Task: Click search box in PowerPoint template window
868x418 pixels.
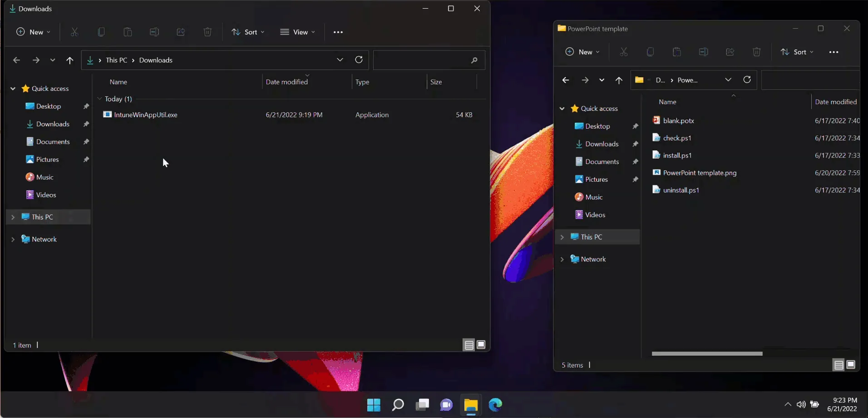Action: tap(811, 80)
